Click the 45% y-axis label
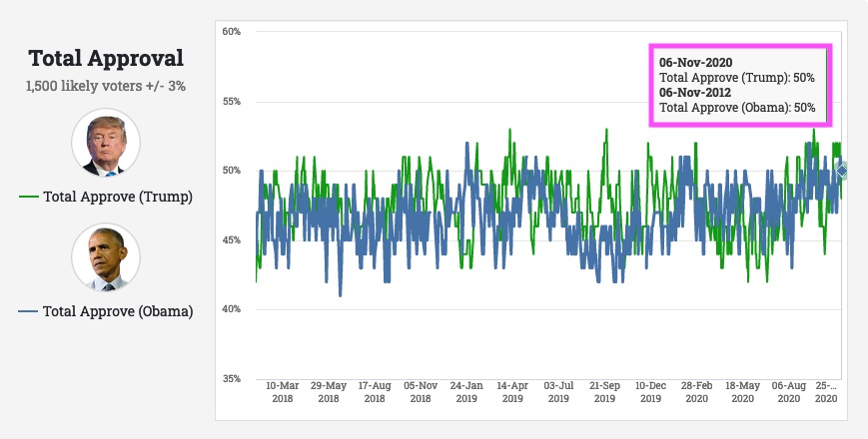Screen dimensions: 868x439 232,240
